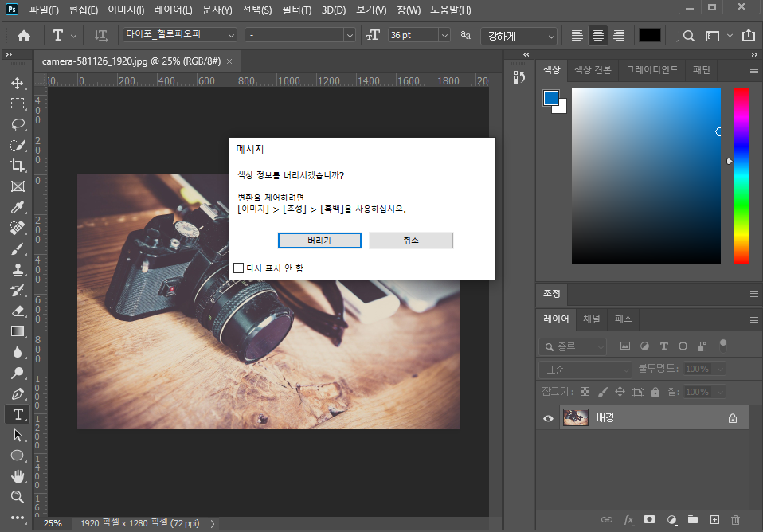Open the Edit Toolbar three-dots menu
The width and height of the screenshot is (763, 532).
pyautogui.click(x=18, y=518)
